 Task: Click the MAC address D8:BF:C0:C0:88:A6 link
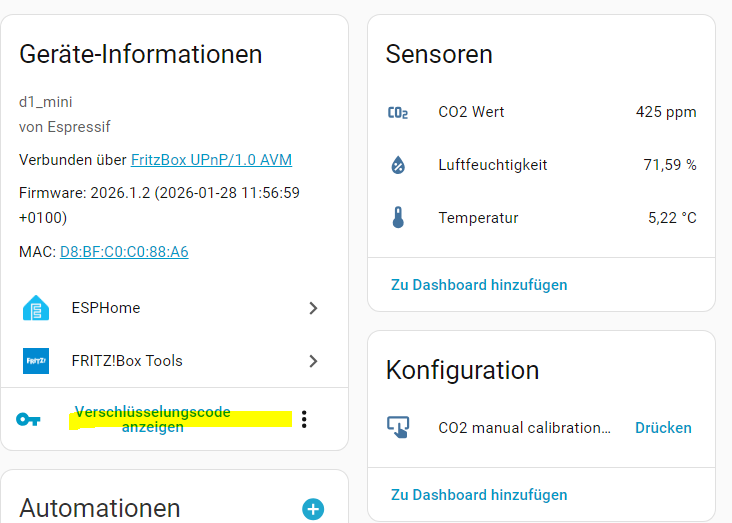point(124,252)
